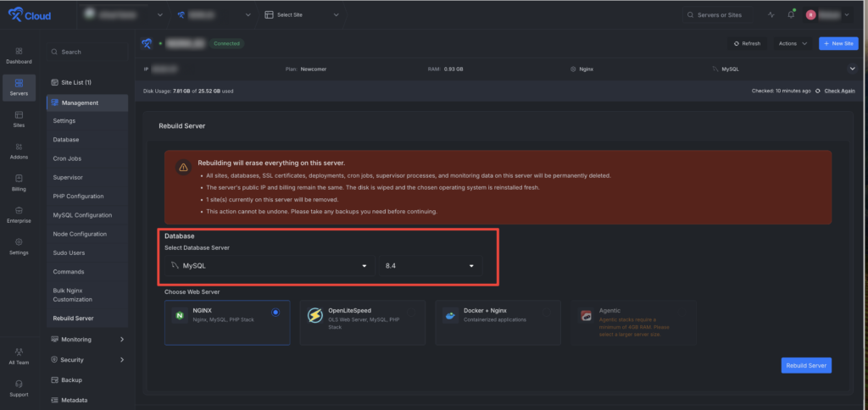Click the Rebuild Server blue button
Image resolution: width=868 pixels, height=410 pixels.
806,365
